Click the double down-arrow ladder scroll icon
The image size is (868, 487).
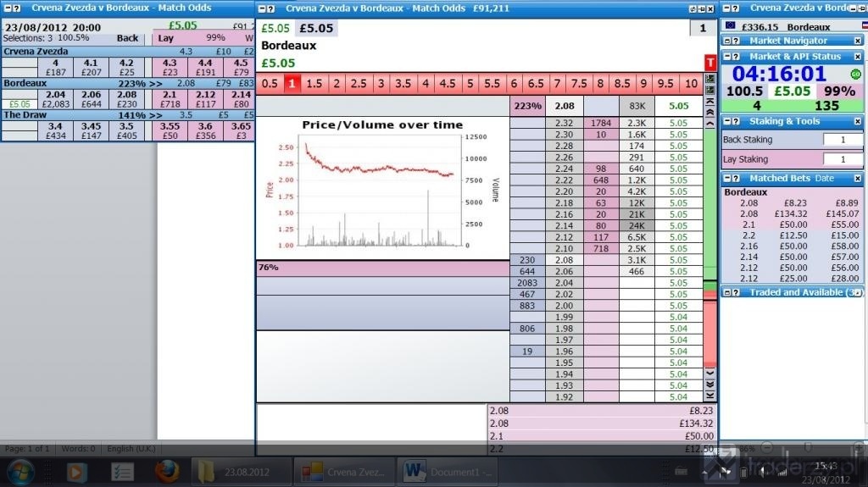pos(710,384)
